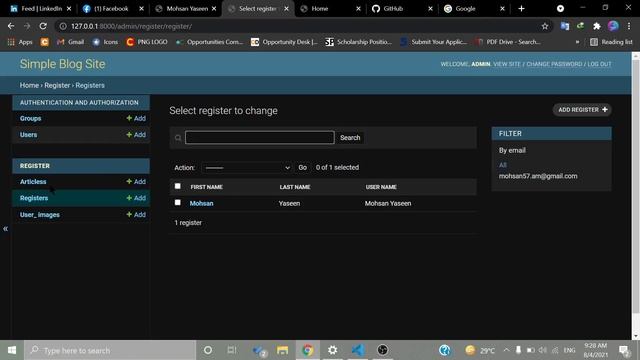This screenshot has width=640, height=360.
Task: Open a new browser tab
Action: [x=521, y=9]
